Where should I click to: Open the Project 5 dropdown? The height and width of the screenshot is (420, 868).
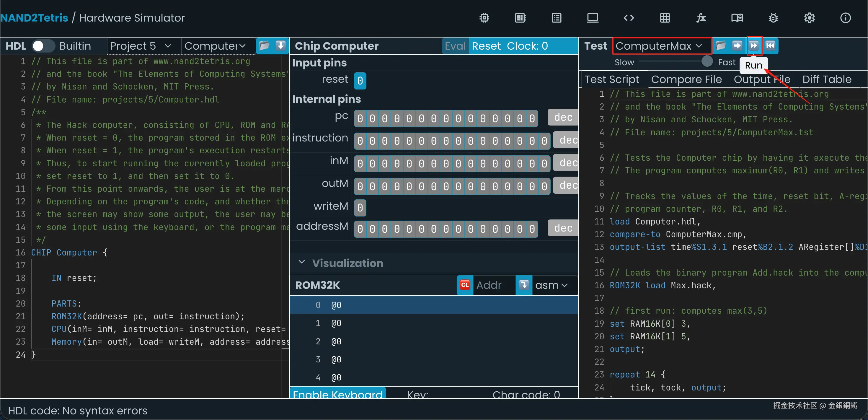(x=141, y=46)
